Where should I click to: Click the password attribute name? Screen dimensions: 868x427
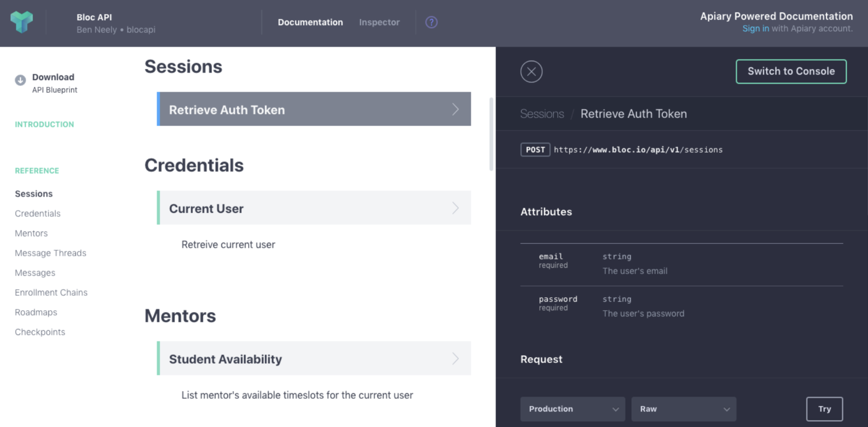558,299
